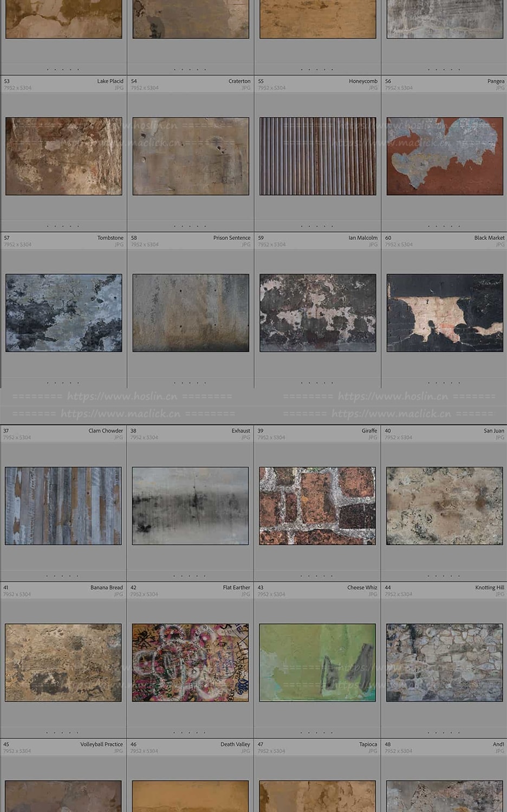Click the rating dots below Giraffe thumbnail

point(317,576)
